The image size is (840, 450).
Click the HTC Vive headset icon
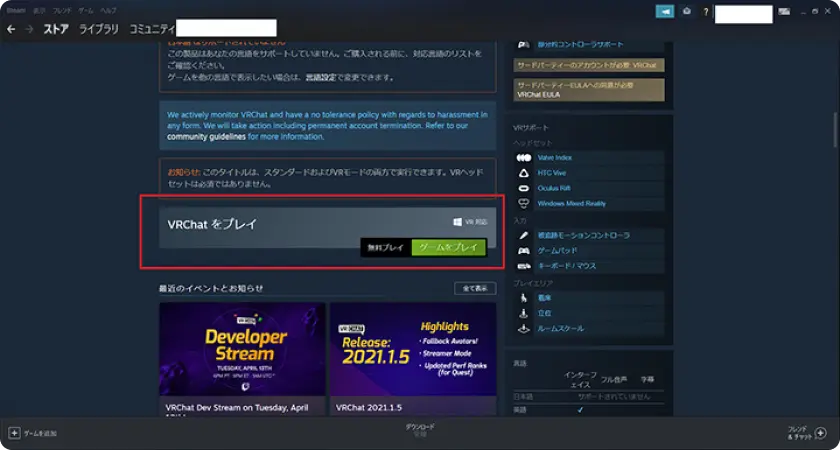(x=523, y=173)
